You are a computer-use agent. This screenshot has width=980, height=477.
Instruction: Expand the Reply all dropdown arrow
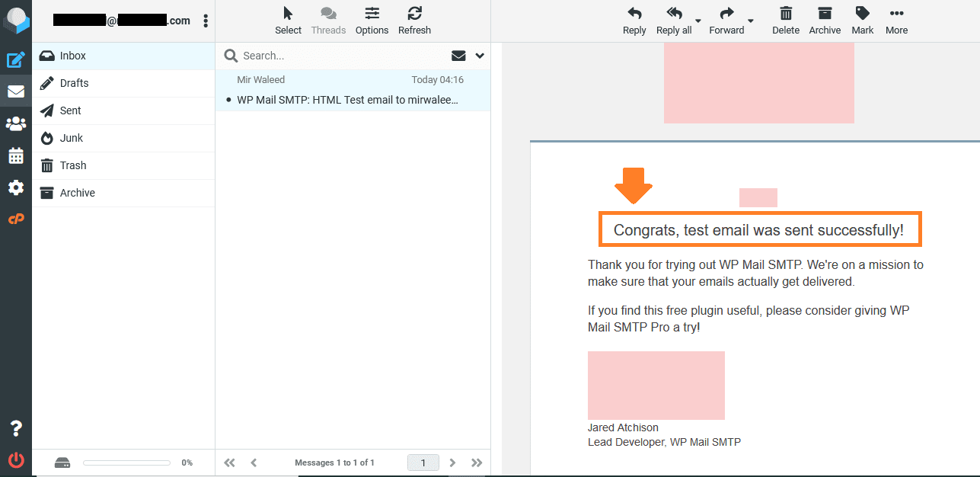(698, 21)
